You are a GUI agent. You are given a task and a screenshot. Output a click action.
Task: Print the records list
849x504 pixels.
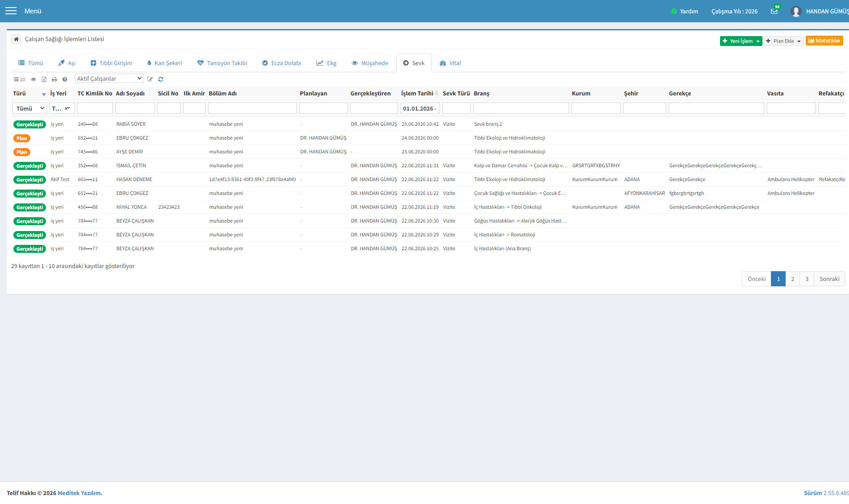(54, 79)
